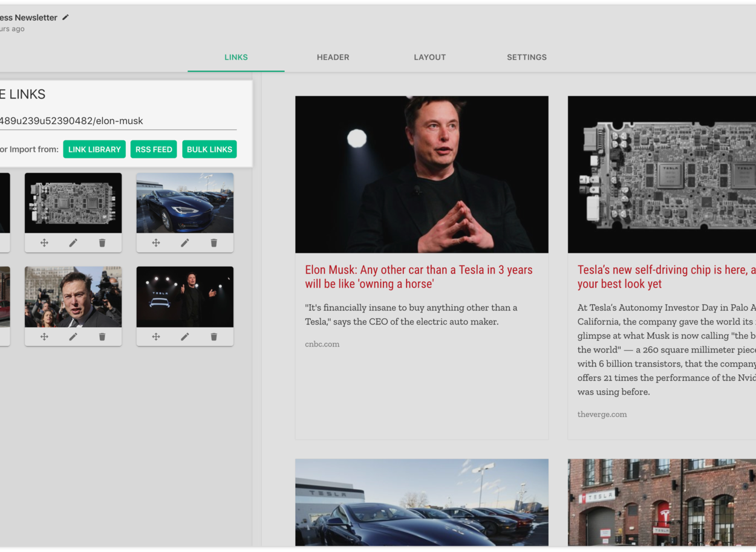Import from LINK LIBRARY
Viewport: 756px width, 552px height.
click(94, 149)
